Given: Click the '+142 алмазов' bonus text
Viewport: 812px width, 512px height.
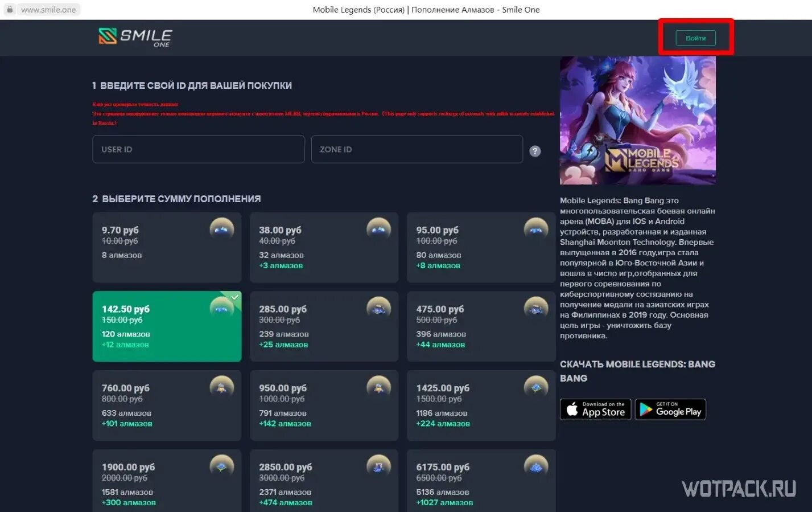Looking at the screenshot, I should (x=285, y=424).
